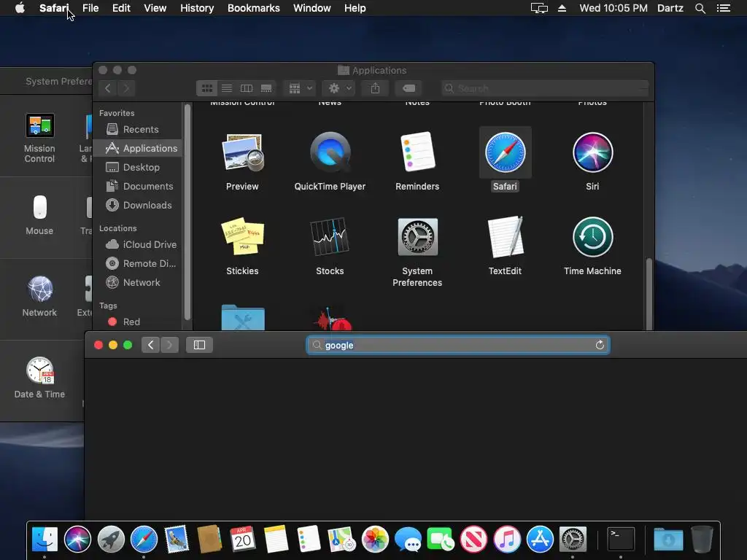
Task: Open the Bookmarks menu
Action: (253, 8)
